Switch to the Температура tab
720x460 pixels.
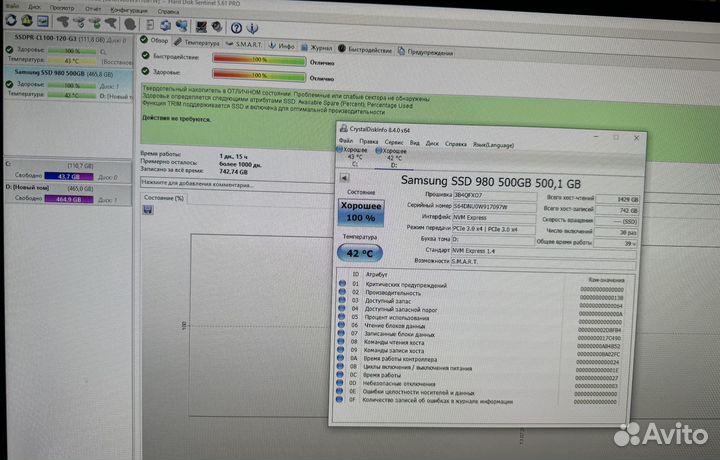[x=197, y=42]
